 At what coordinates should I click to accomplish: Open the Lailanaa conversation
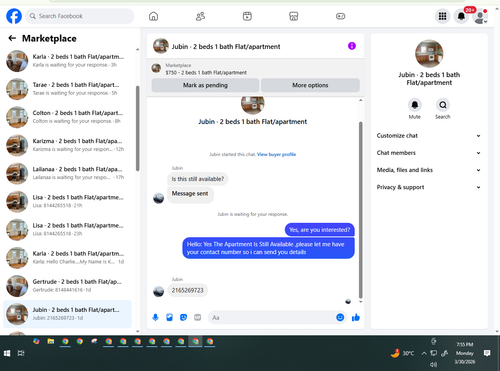click(x=68, y=173)
